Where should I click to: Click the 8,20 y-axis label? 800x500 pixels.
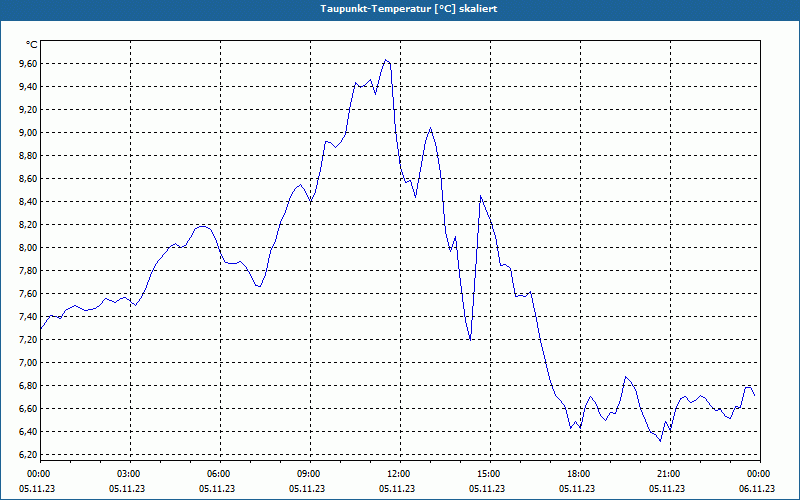click(x=28, y=224)
